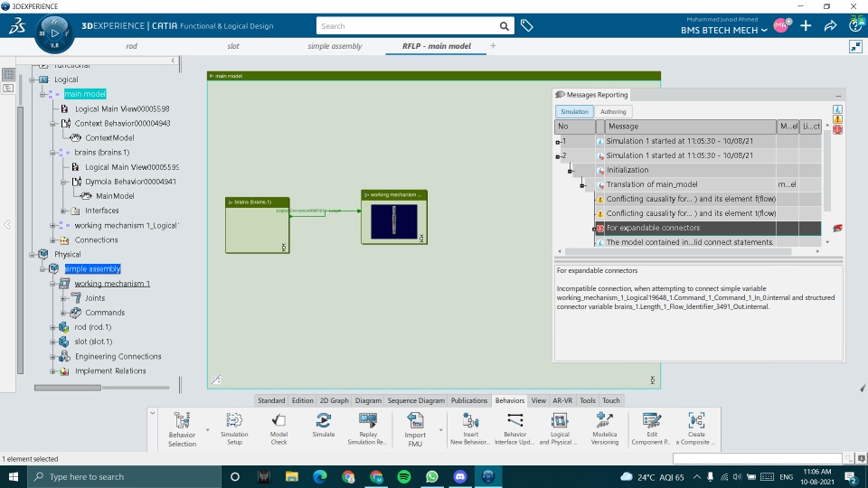Open Simulation Setup tool

(234, 428)
